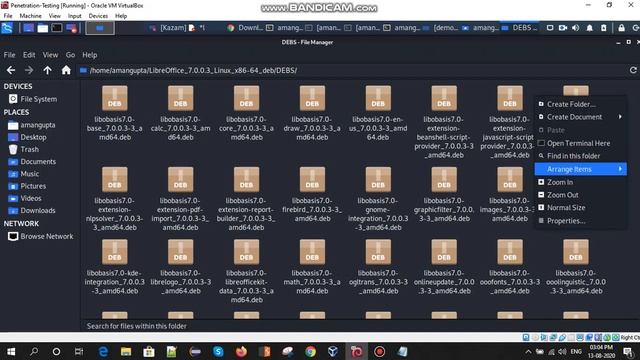Select libobasis7.0-en-us deb package icon

[x=378, y=98]
